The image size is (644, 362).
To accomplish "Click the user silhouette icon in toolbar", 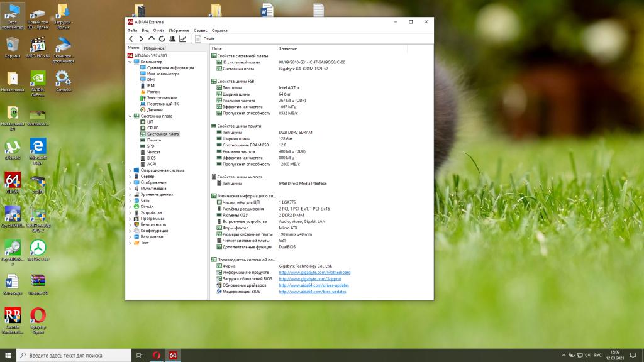I will point(172,38).
